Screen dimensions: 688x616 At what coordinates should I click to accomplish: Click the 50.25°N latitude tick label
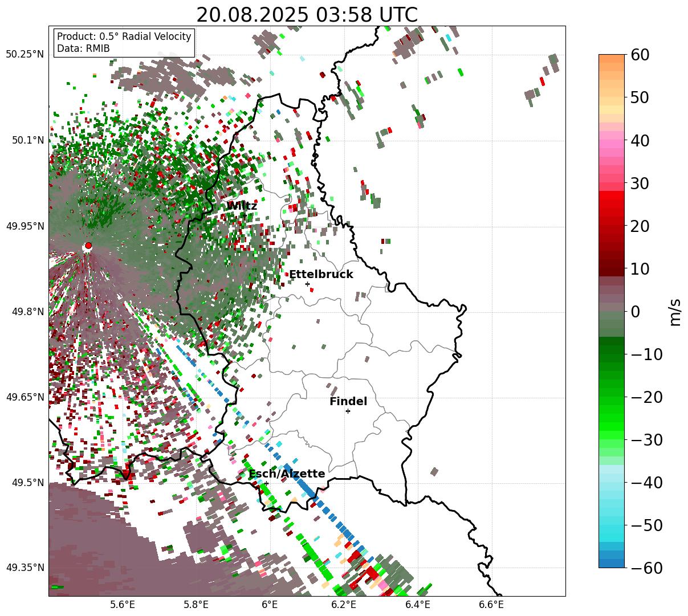click(25, 54)
